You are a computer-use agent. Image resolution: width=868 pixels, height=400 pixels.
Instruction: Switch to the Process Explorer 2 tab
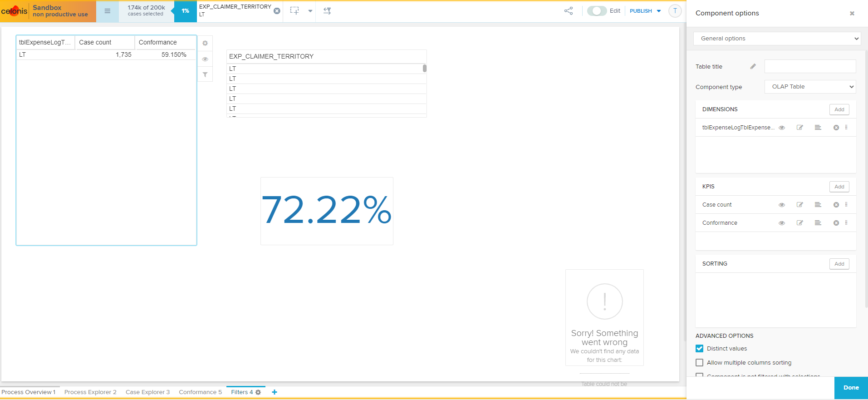[90, 392]
